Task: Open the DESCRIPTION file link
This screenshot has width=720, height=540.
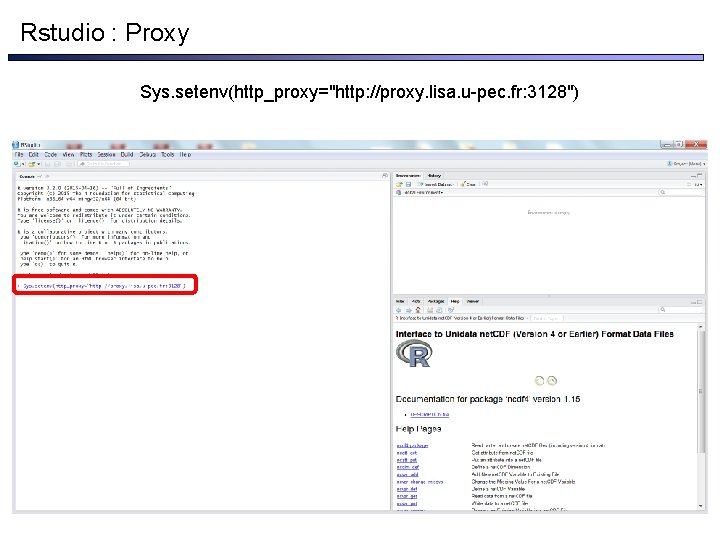Action: (429, 414)
